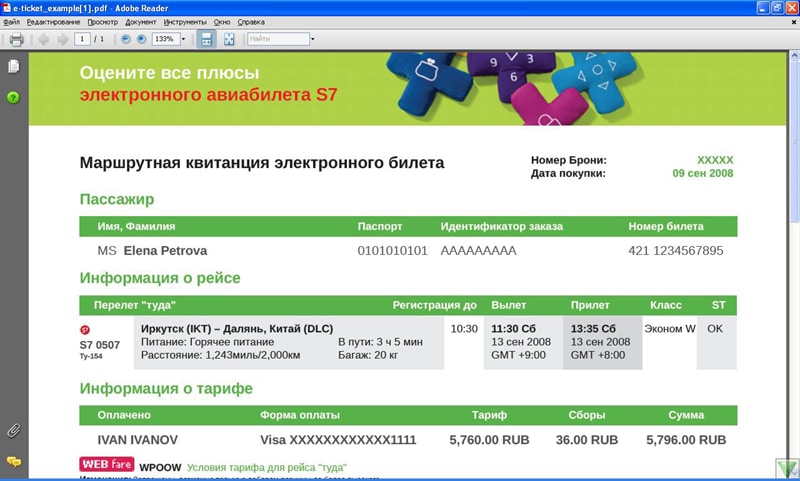Click the S7 e-ticket banner image
800x481 pixels.
pyautogui.click(x=408, y=88)
